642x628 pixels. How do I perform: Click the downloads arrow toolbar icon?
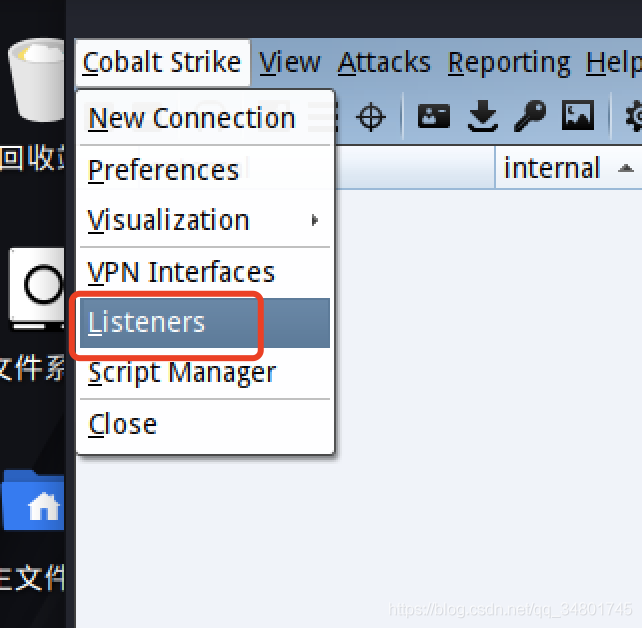(483, 116)
